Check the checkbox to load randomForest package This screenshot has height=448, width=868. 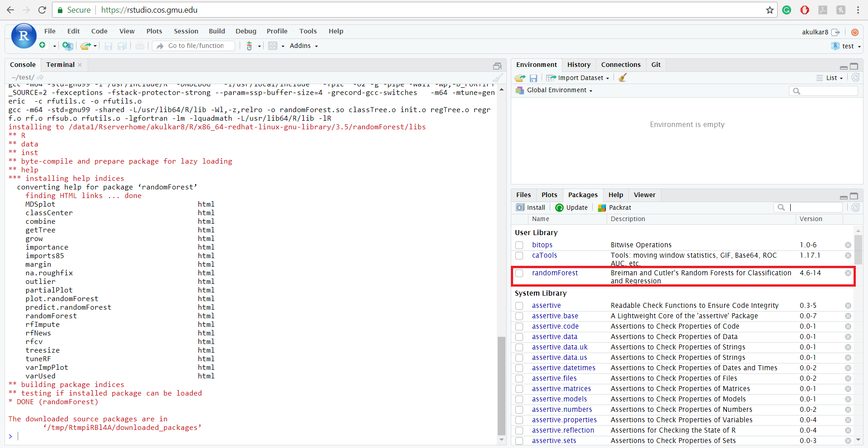(519, 273)
